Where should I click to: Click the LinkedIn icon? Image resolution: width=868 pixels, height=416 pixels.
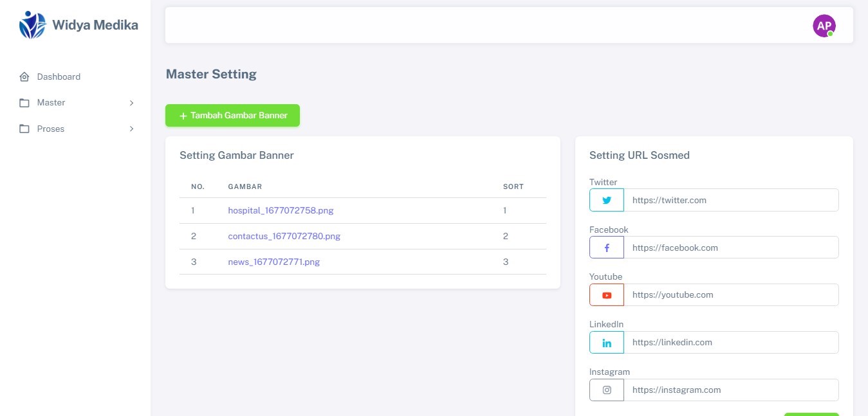[606, 343]
